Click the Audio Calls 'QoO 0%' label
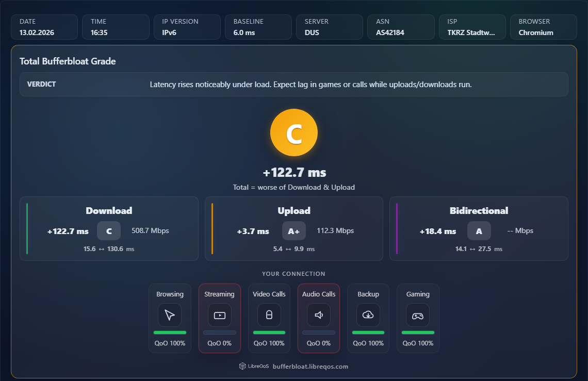The height and width of the screenshot is (381, 588). [319, 343]
